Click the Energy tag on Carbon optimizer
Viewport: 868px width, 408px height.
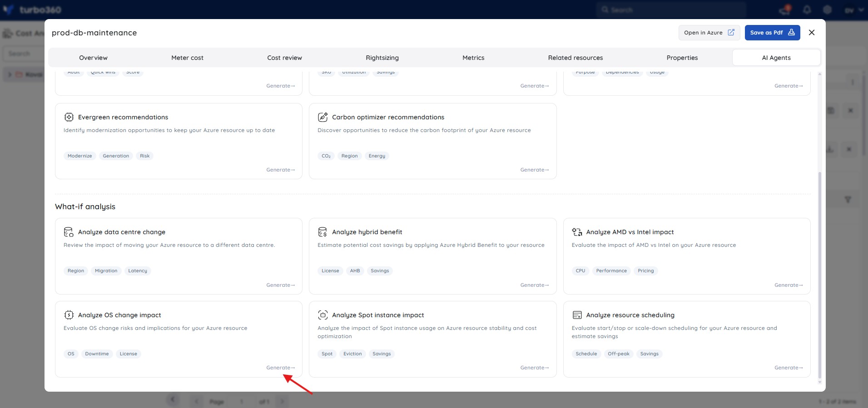tap(377, 156)
